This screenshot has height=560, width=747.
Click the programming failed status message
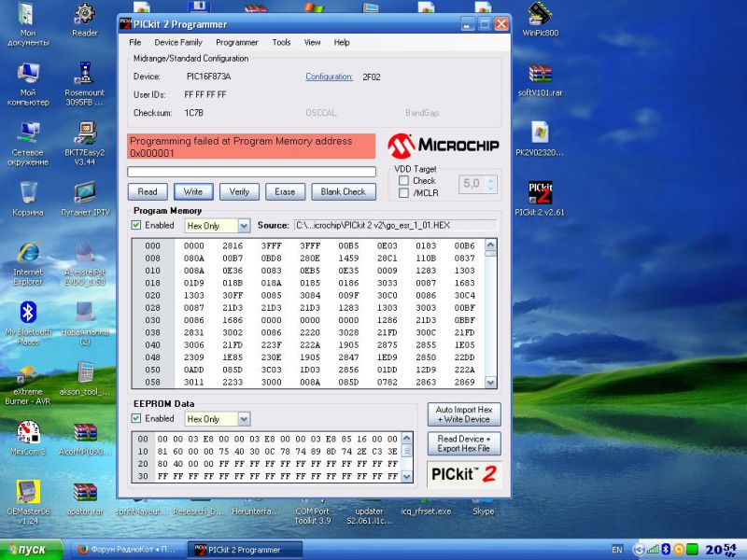tap(251, 147)
